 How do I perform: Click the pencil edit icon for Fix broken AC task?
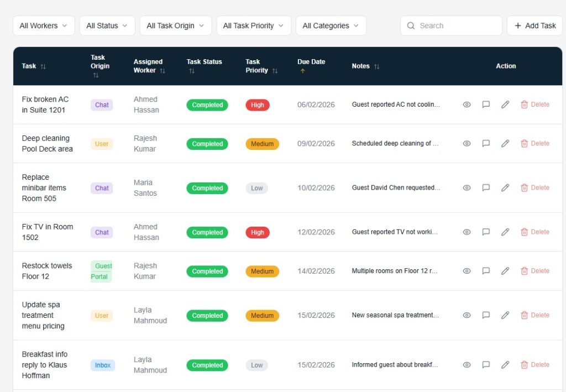[505, 104]
